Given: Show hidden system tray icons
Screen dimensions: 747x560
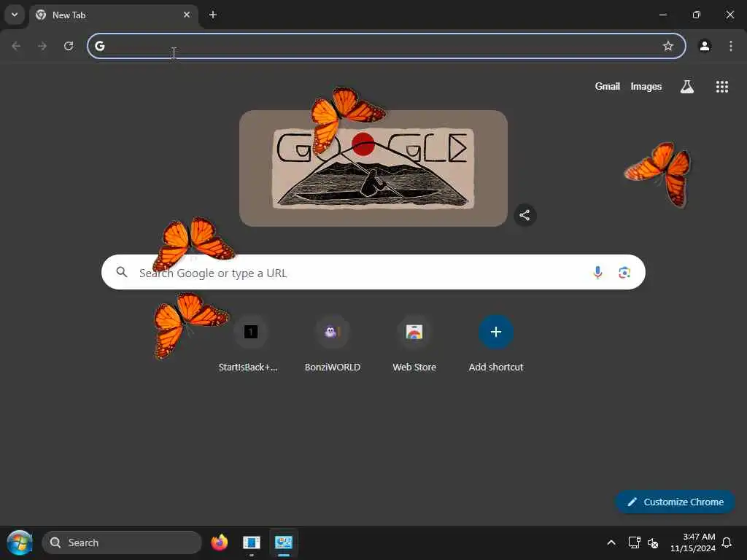Looking at the screenshot, I should point(611,542).
